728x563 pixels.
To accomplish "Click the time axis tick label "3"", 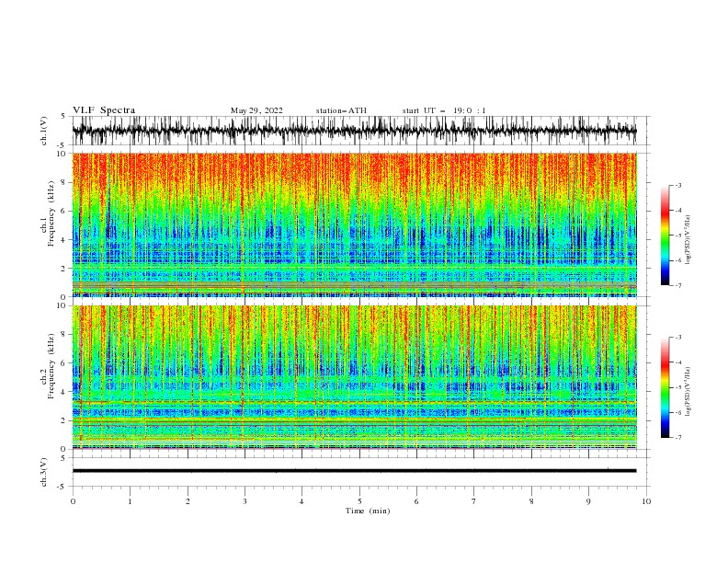I will point(245,501).
